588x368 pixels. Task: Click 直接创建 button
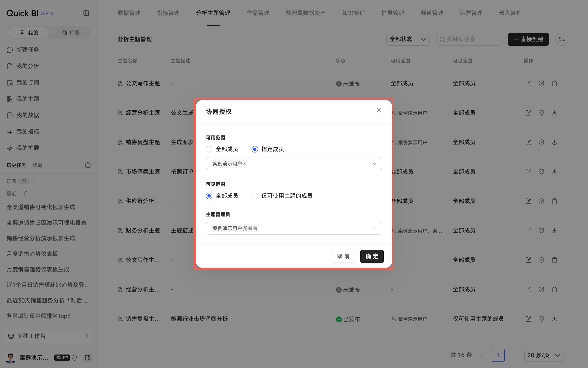click(x=528, y=39)
